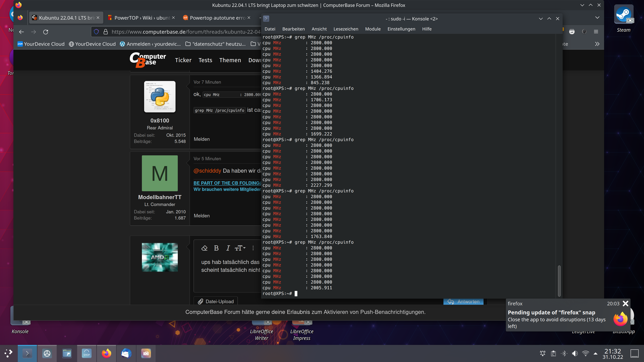
Task: Go back with Firefox's back arrow
Action: click(21, 32)
